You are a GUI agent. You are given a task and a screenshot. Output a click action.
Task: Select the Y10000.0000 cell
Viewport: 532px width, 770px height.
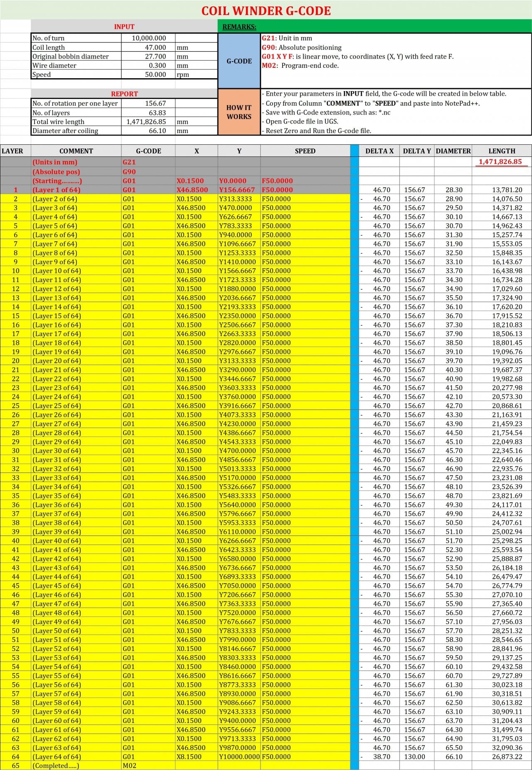pyautogui.click(x=239, y=757)
